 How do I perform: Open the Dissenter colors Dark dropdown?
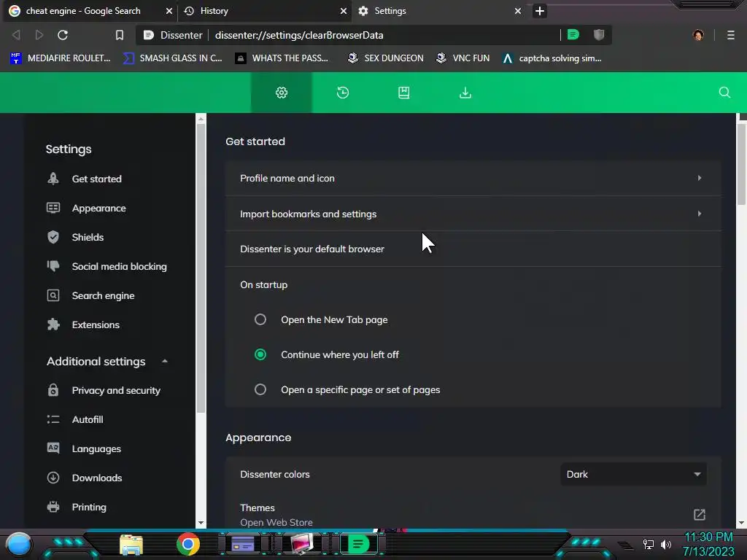tap(634, 474)
